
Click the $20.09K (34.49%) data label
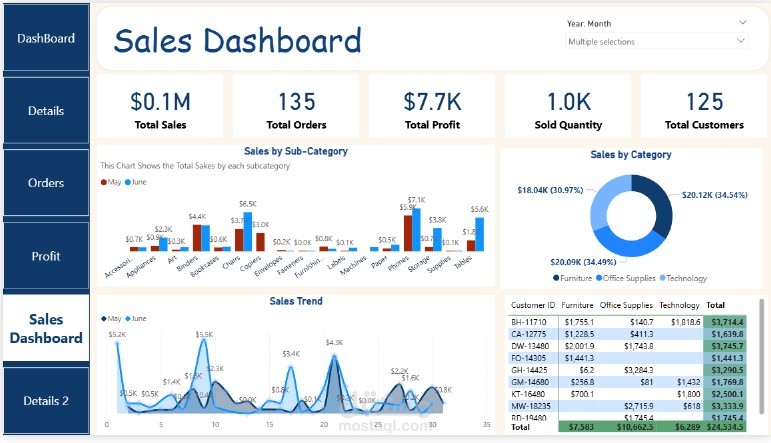click(583, 262)
